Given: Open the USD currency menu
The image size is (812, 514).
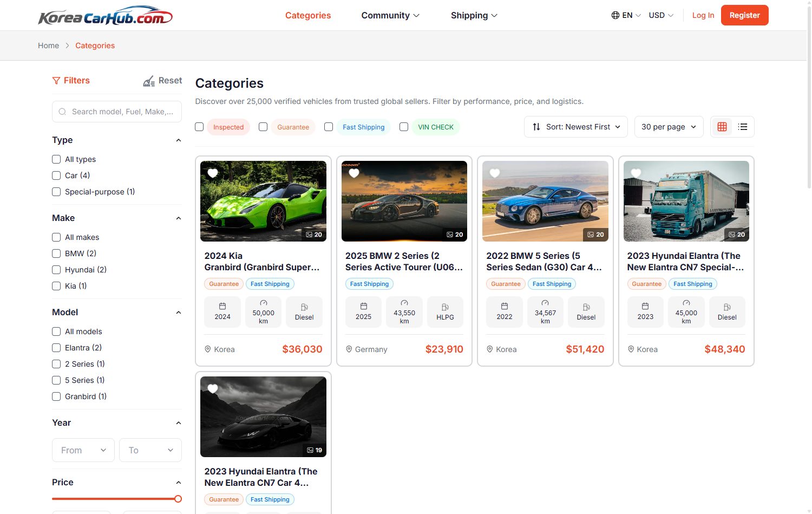Looking at the screenshot, I should point(661,15).
